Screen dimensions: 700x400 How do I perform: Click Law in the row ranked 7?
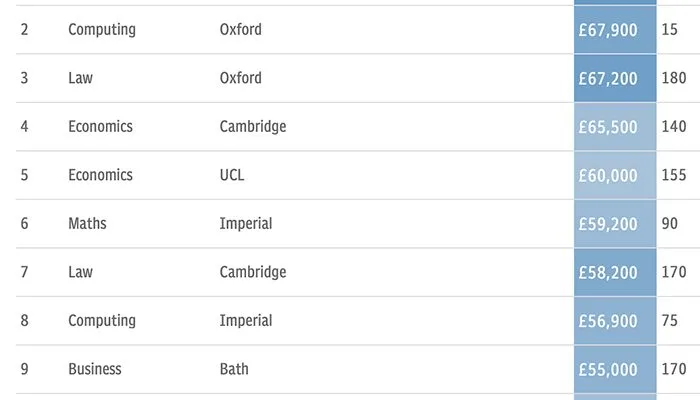click(80, 272)
